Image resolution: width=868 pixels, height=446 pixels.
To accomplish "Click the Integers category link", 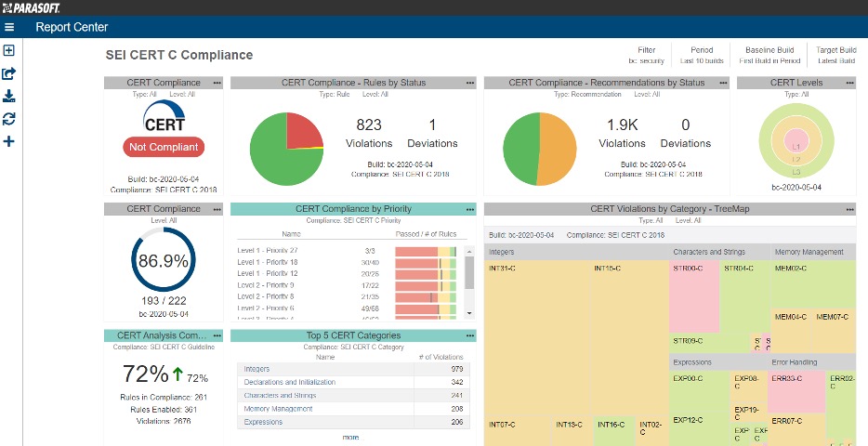I will coord(256,369).
